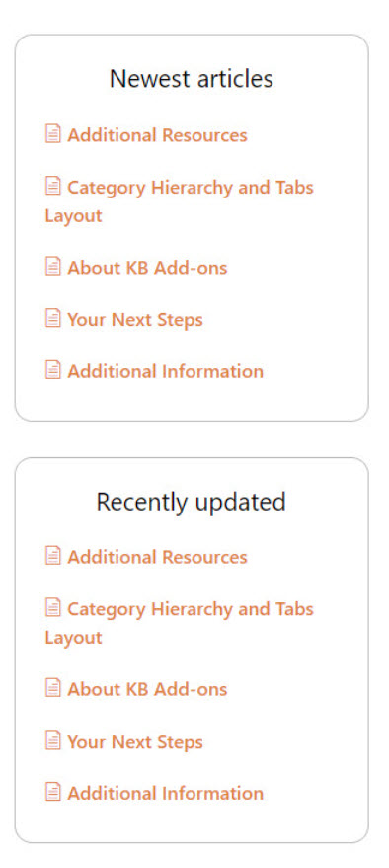
Task: Click document icon beside About KB Add-ons in Recently updated
Action: (x=52, y=687)
